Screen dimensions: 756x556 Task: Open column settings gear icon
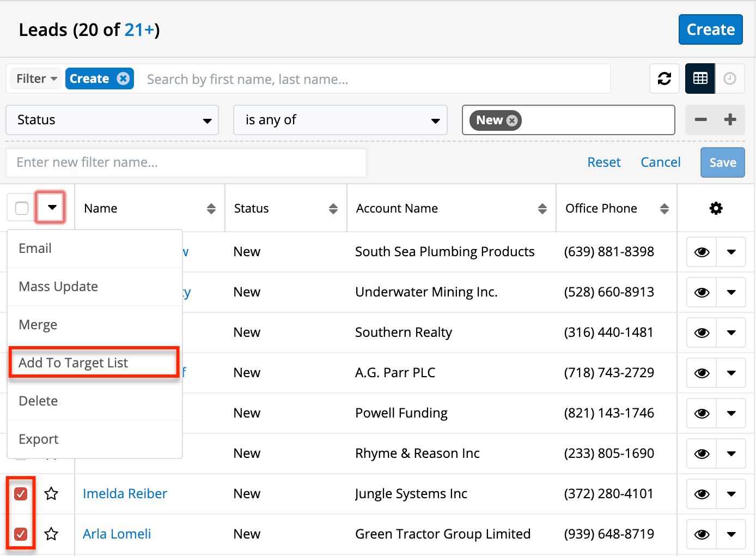tap(716, 208)
